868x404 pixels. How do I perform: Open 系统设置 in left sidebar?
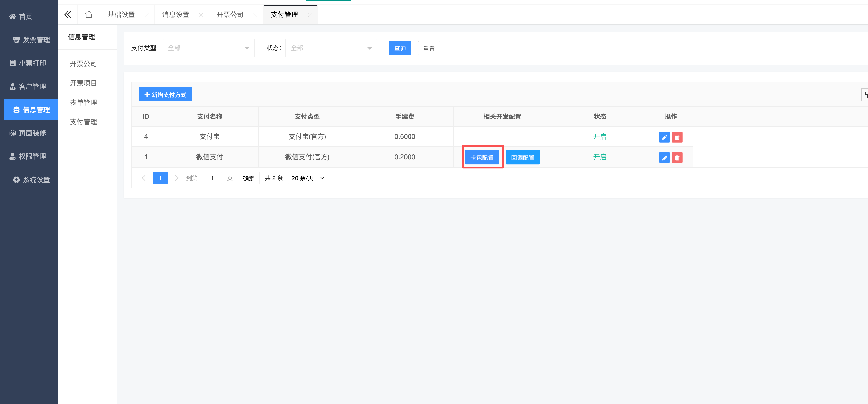tap(31, 180)
